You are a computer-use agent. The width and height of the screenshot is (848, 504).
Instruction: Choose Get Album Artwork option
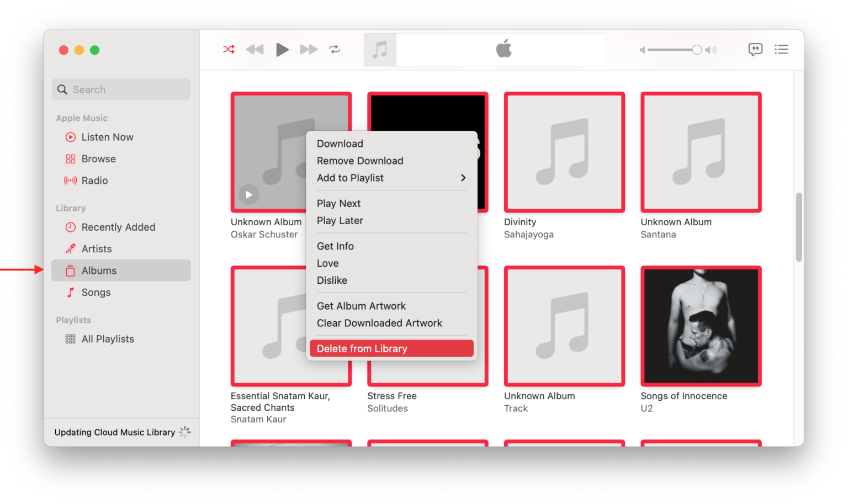(361, 306)
